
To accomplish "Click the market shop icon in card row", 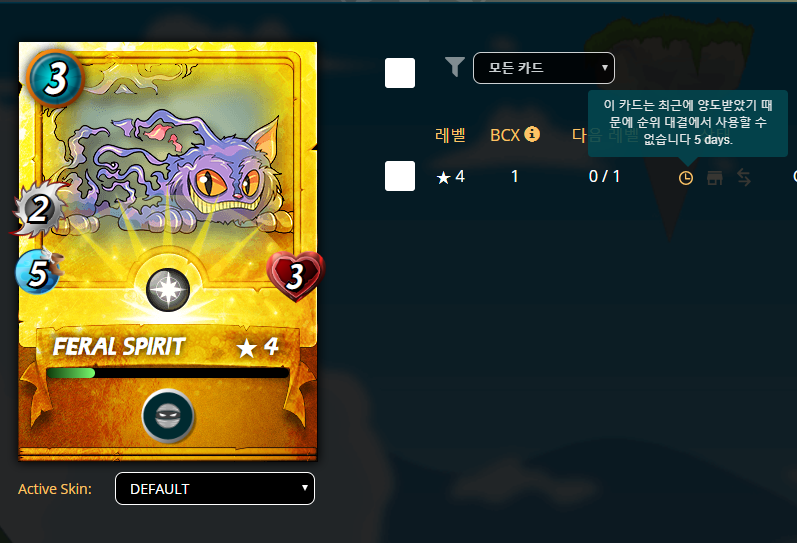I will coord(715,178).
